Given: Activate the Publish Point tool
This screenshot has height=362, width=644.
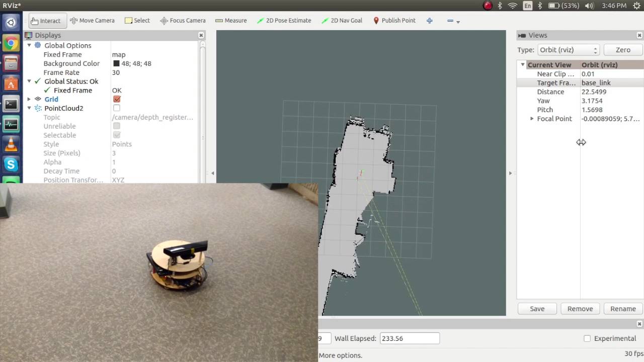Looking at the screenshot, I should coord(394,21).
